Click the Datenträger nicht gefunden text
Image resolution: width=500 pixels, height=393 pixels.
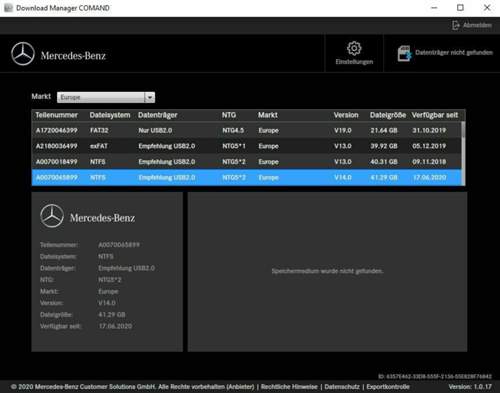click(454, 52)
